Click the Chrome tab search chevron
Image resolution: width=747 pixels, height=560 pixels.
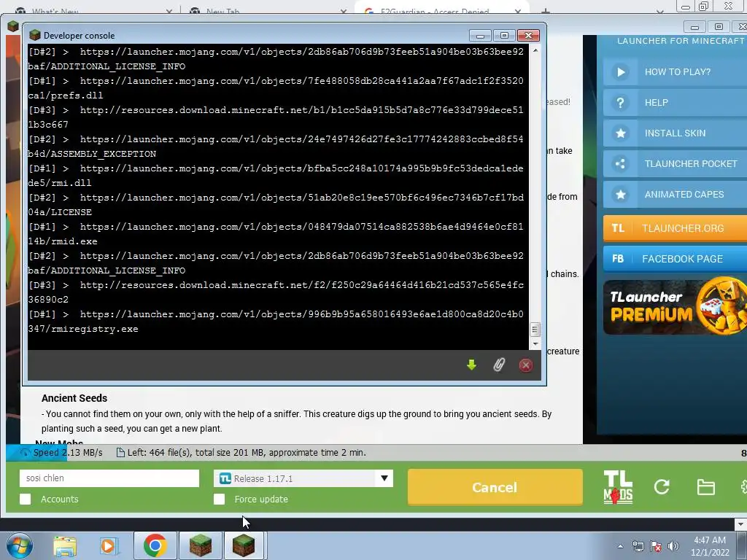pos(659,11)
